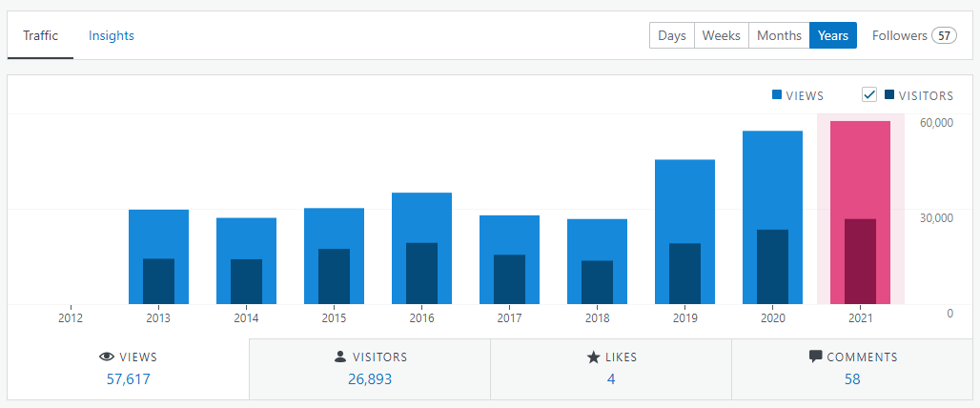Toggle the Visitors checkbox in the legend
This screenshot has width=980, height=408.
pos(869,94)
